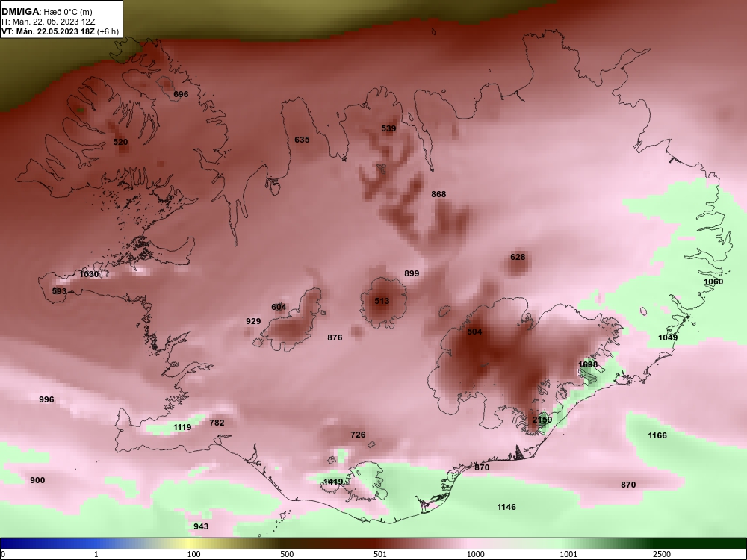Select the 604 map value
The height and width of the screenshot is (560, 747).
coord(279,307)
